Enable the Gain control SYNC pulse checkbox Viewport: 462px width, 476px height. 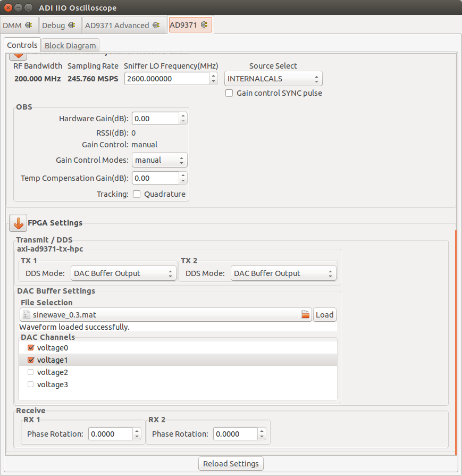click(x=229, y=93)
